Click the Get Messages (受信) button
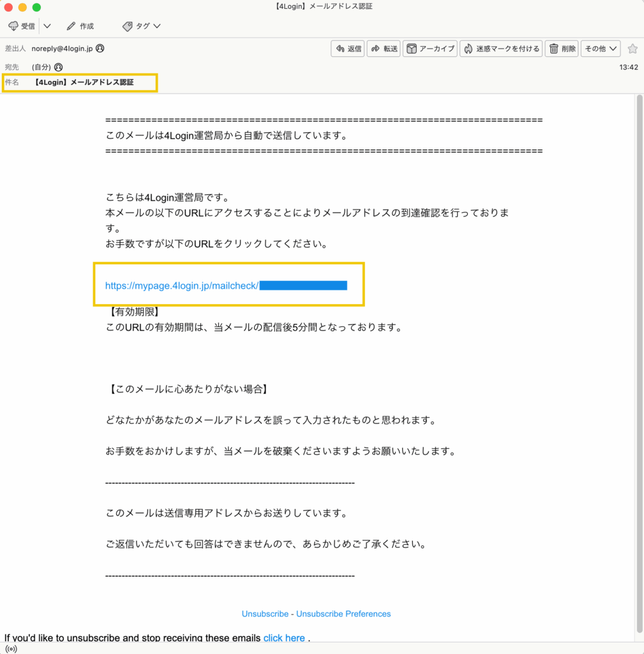This screenshot has height=654, width=644. [x=22, y=26]
